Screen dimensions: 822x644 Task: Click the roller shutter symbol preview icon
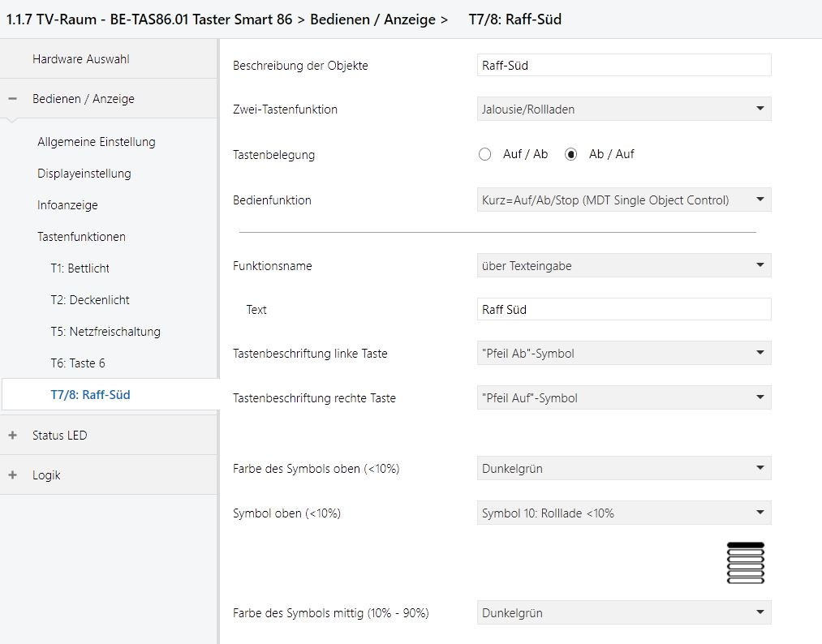click(x=746, y=563)
